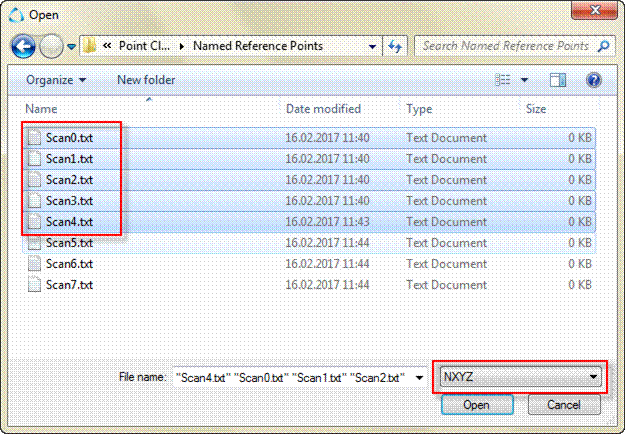Sort by Type column header

(419, 109)
